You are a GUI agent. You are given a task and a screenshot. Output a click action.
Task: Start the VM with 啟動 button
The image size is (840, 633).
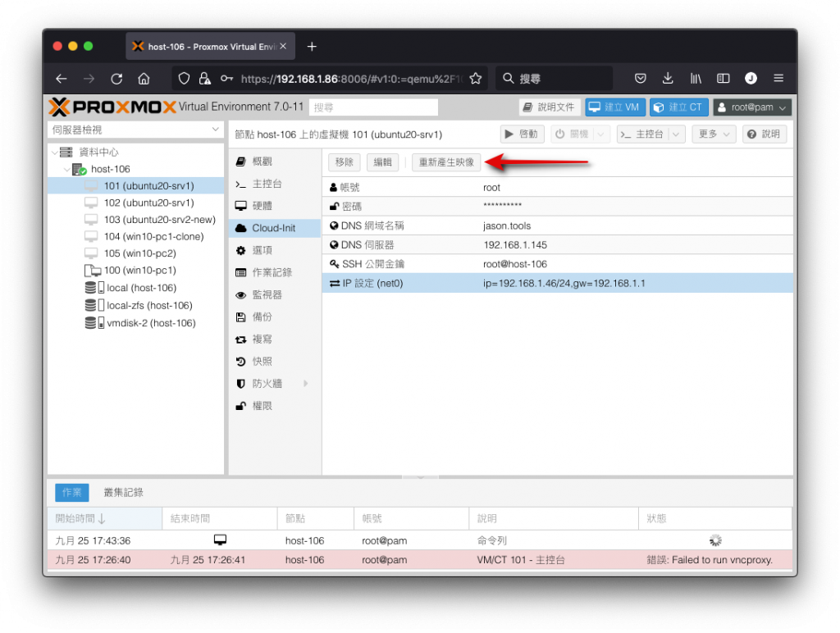tap(522, 134)
